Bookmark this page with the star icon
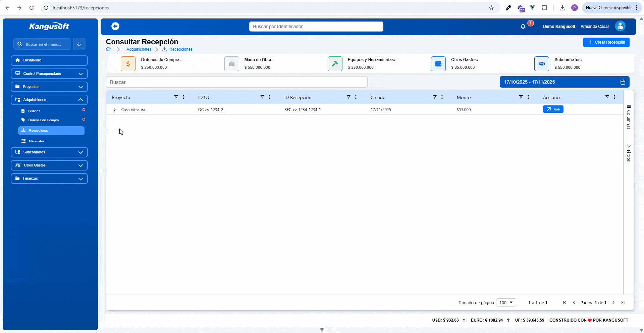The height and width of the screenshot is (333, 644). point(491,8)
